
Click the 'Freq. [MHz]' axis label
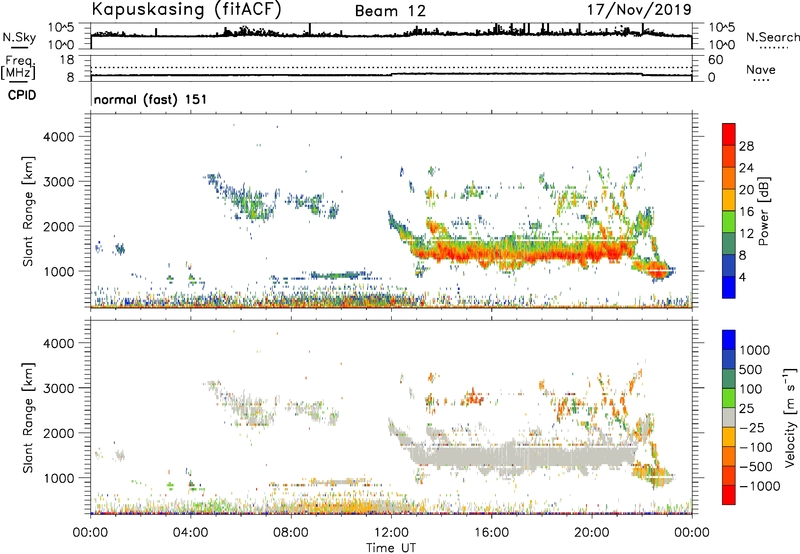tap(19, 67)
